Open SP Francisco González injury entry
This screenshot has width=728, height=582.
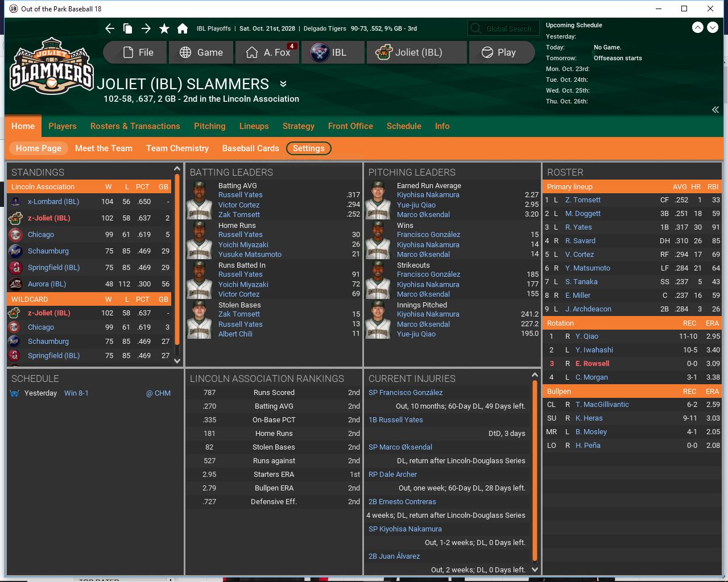click(x=406, y=393)
